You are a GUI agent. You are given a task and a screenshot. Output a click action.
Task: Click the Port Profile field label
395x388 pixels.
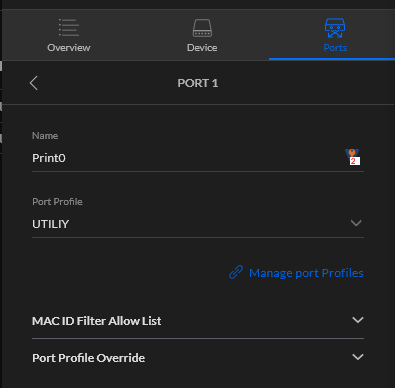57,202
